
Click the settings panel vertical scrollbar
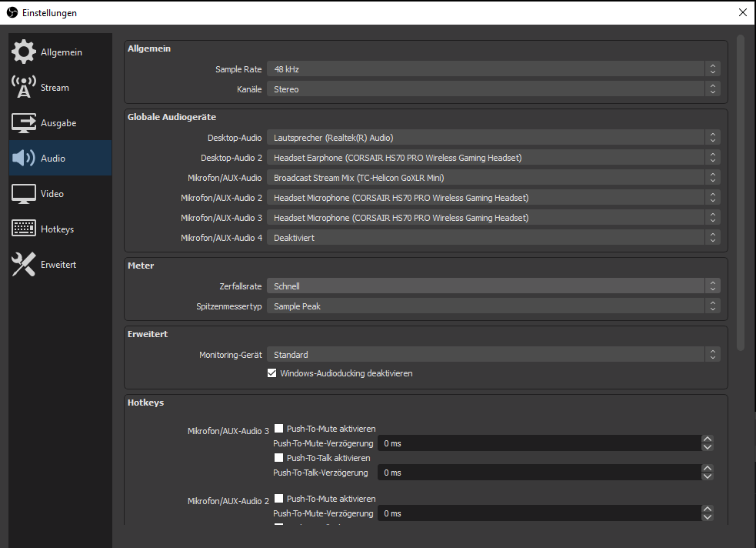(x=740, y=192)
